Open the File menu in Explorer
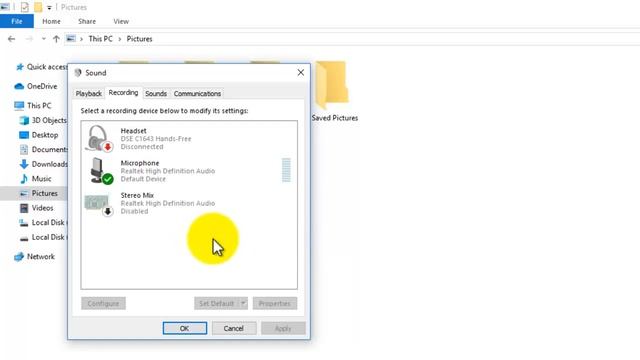Screen dimensions: 640x360 17,21
